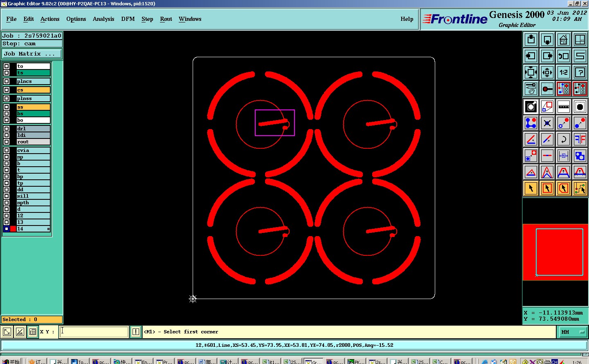
Task: Select the rectangle area selection tool
Action: coord(547,188)
